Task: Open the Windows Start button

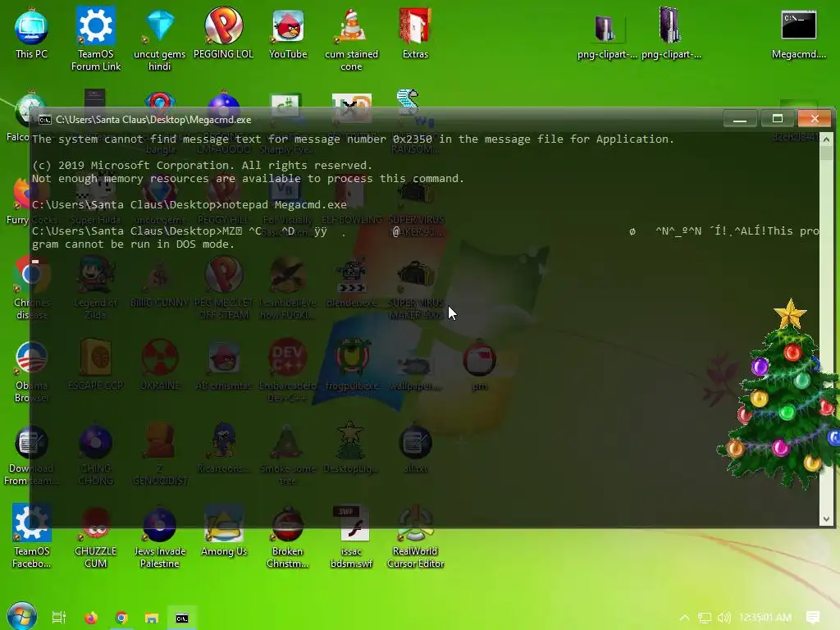Action: pyautogui.click(x=21, y=617)
